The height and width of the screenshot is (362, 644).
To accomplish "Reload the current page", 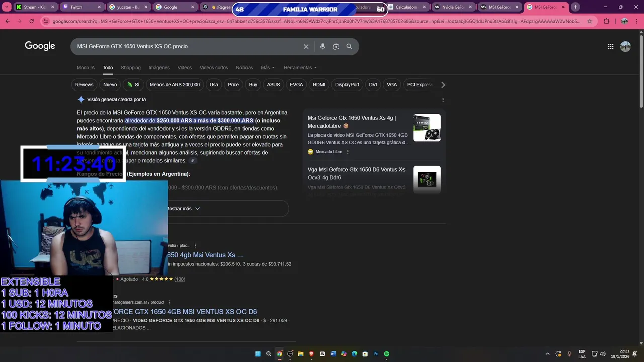I will coord(32,21).
